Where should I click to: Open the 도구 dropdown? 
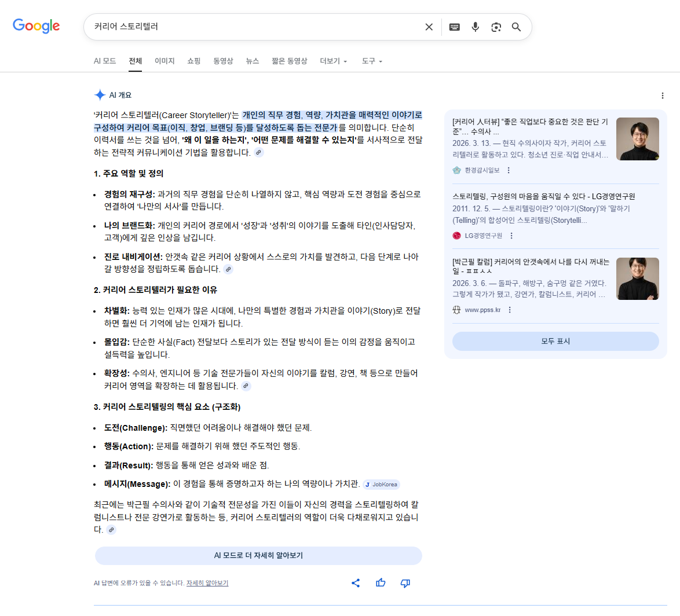pos(370,61)
